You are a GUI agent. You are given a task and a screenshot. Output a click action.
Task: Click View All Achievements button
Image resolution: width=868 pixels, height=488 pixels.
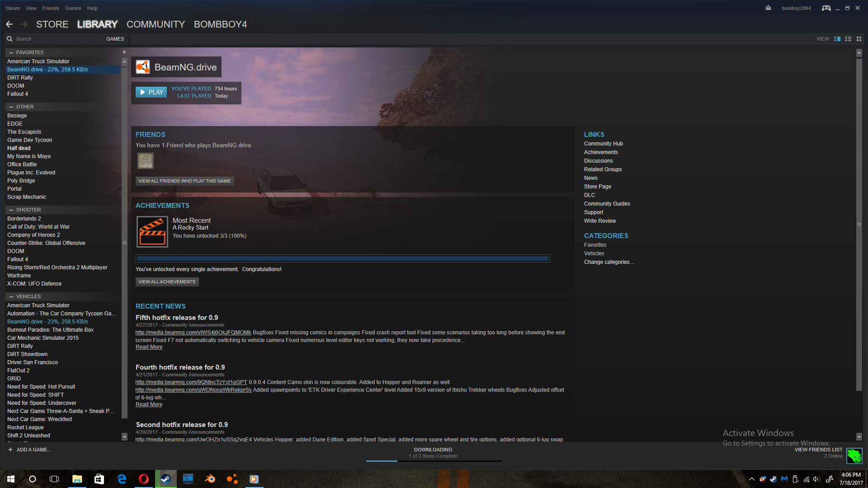coord(167,282)
